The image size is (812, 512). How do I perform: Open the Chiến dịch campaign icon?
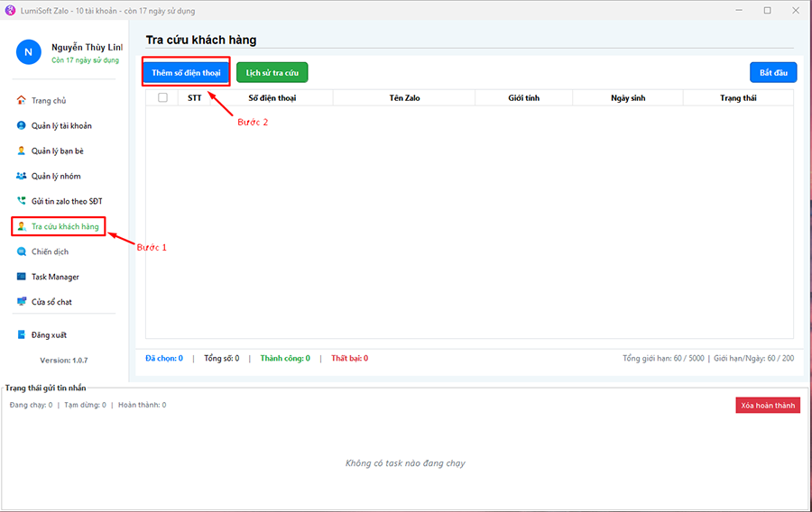(22, 251)
